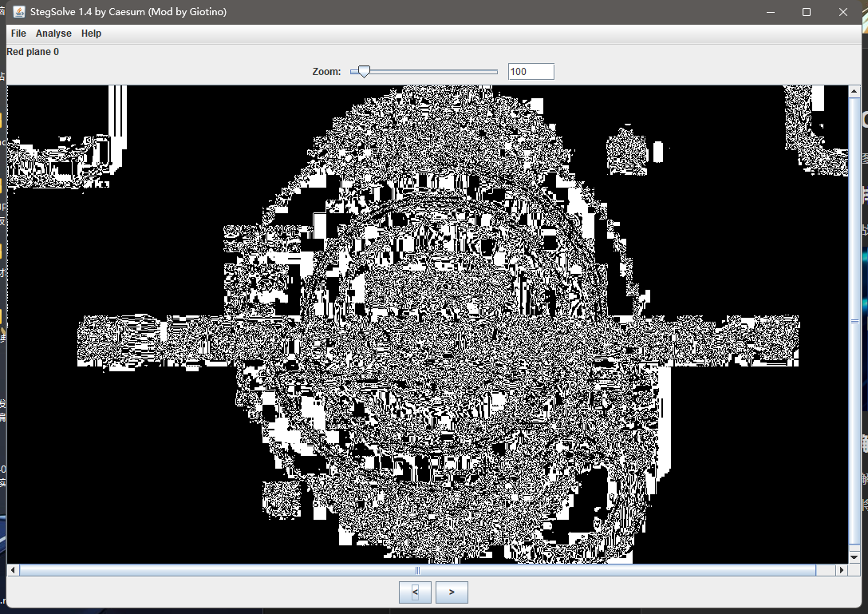Click the horizontal scrollbar right arrow
The image size is (868, 614).
(841, 570)
